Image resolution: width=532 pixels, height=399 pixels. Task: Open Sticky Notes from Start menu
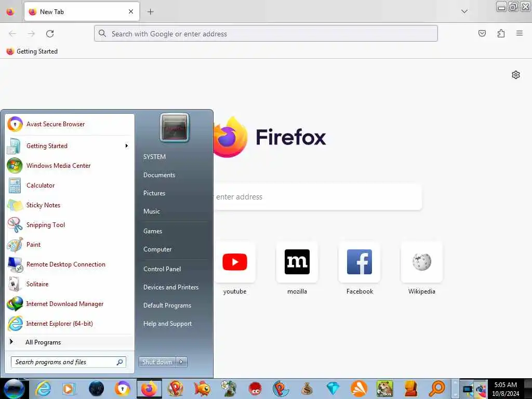tap(70, 205)
